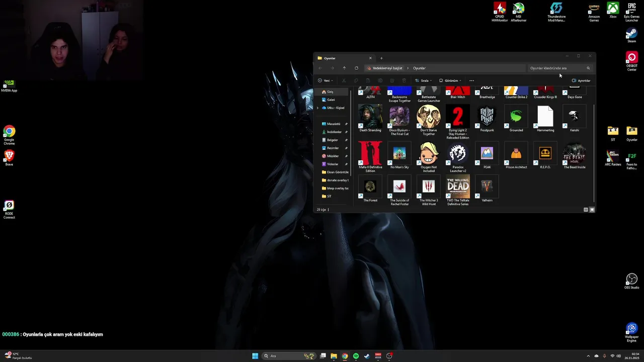Image resolution: width=644 pixels, height=362 pixels.
Task: Select The Suicide of Rachel Foster icon
Action: coord(399,191)
